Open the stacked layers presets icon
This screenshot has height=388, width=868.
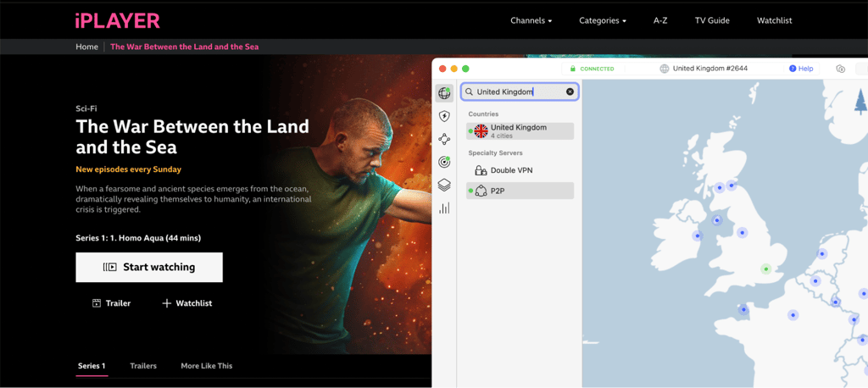coord(444,185)
